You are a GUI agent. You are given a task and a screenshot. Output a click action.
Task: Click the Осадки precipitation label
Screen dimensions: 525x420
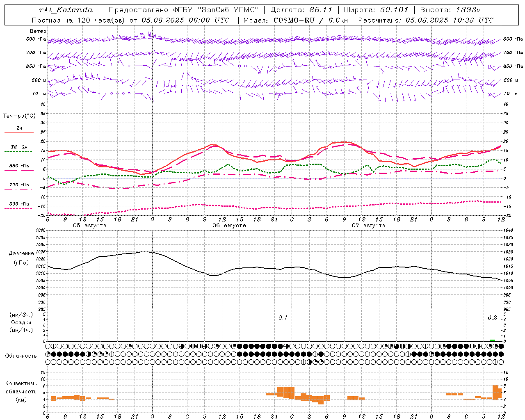point(21,322)
